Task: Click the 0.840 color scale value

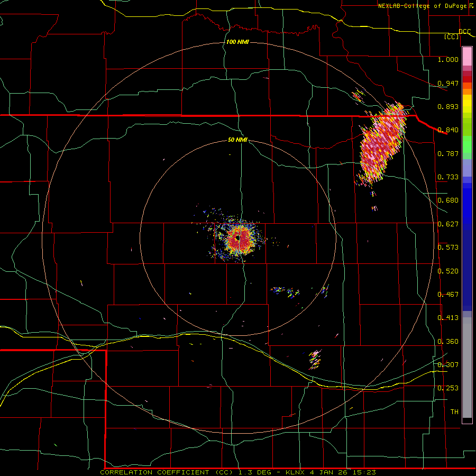Action: coord(448,130)
